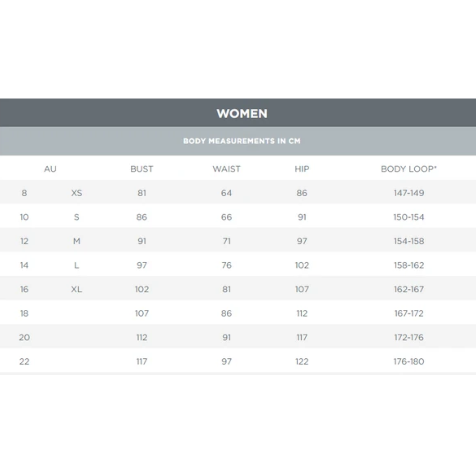
Task: Click waist value 64
Action: (226, 193)
